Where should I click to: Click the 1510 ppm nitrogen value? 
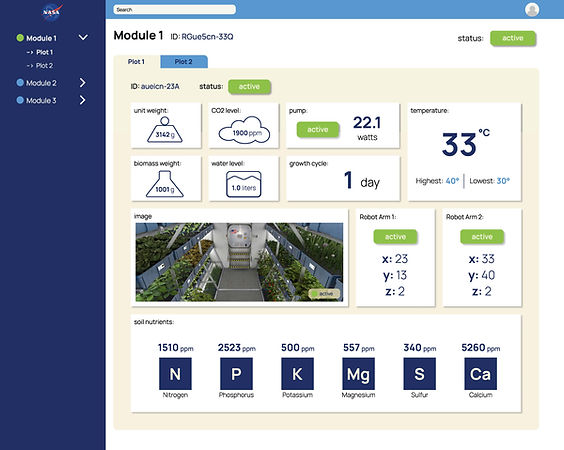(x=176, y=348)
